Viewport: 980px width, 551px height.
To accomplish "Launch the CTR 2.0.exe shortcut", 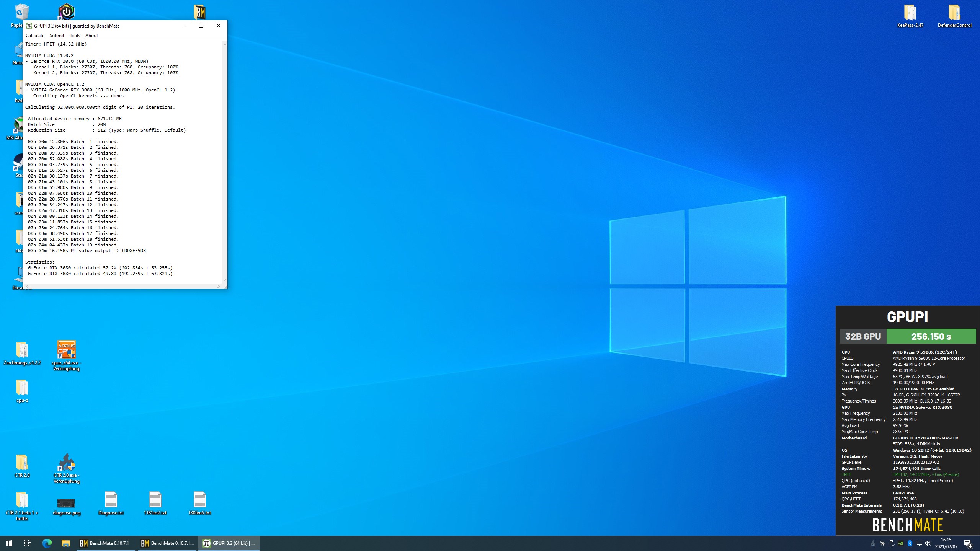I will pos(66,468).
